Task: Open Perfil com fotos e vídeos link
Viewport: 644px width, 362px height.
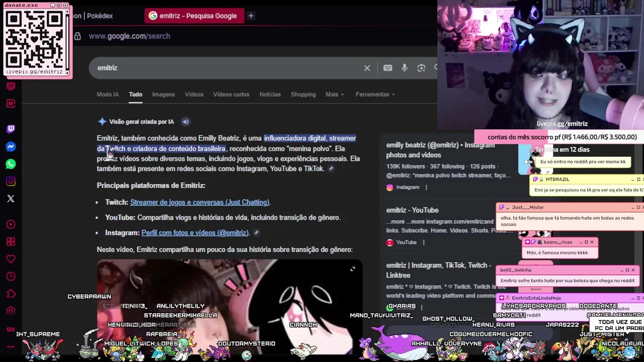Action: pyautogui.click(x=195, y=233)
